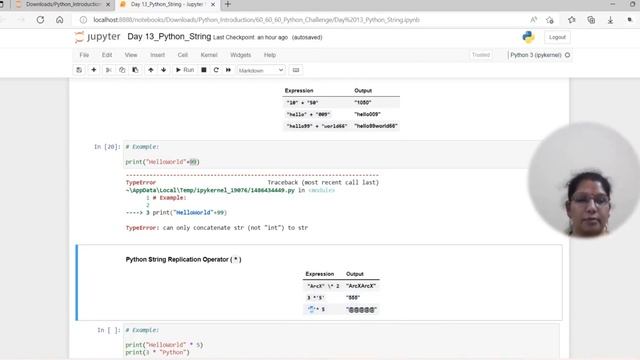Add this page to favorites
This screenshot has width=640, height=360.
point(550,20)
